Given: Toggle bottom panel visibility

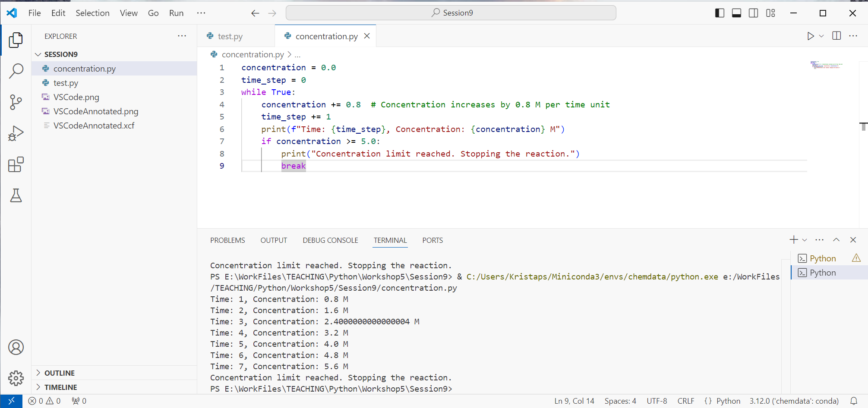Looking at the screenshot, I should coord(737,13).
